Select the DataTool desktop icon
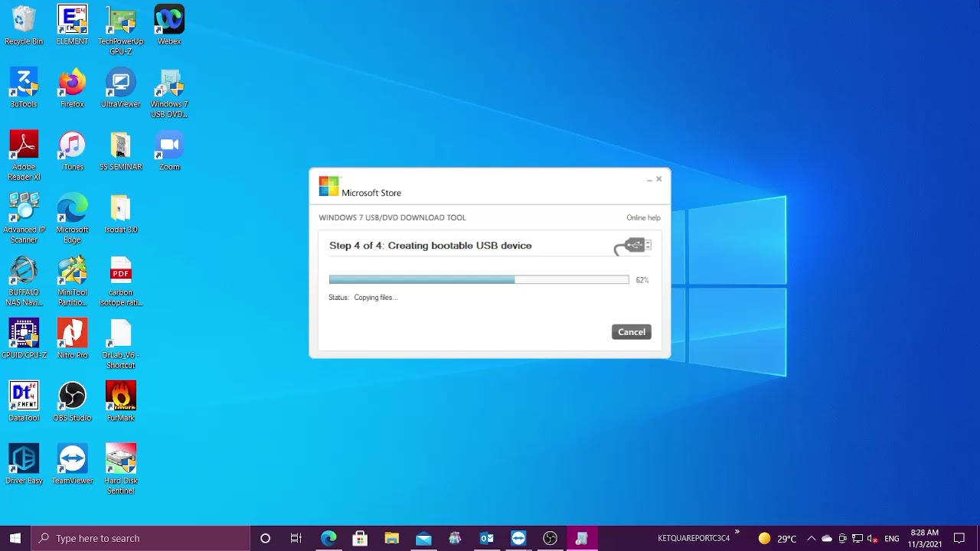 [x=24, y=402]
